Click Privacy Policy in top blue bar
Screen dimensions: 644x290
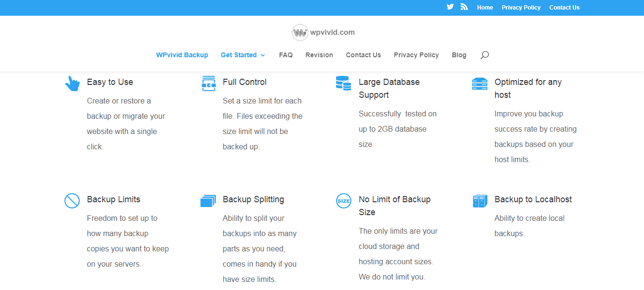(x=521, y=8)
